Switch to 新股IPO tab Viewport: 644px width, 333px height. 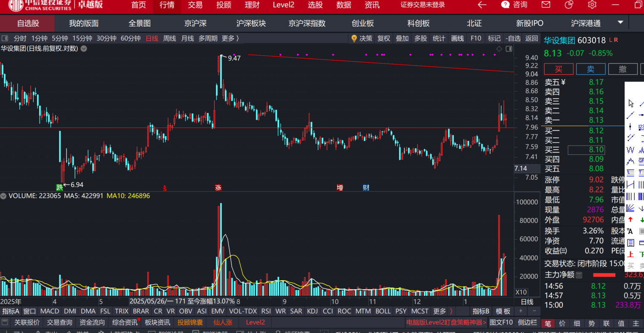[x=530, y=23]
